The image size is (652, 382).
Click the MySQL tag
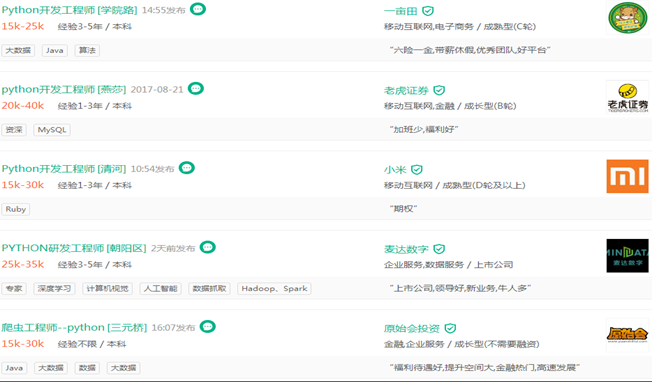[52, 130]
